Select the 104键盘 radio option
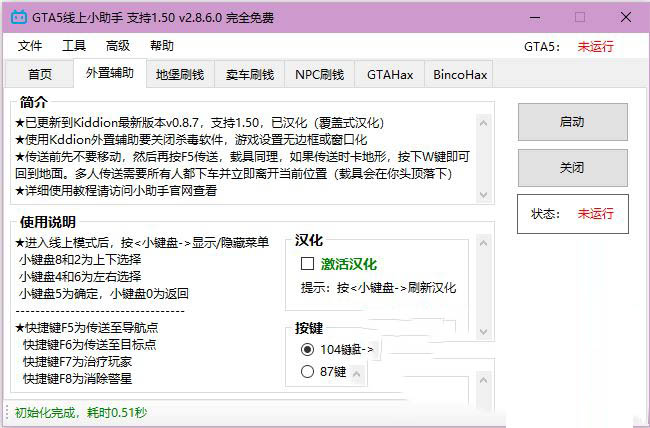The width and height of the screenshot is (650, 428). [x=307, y=349]
